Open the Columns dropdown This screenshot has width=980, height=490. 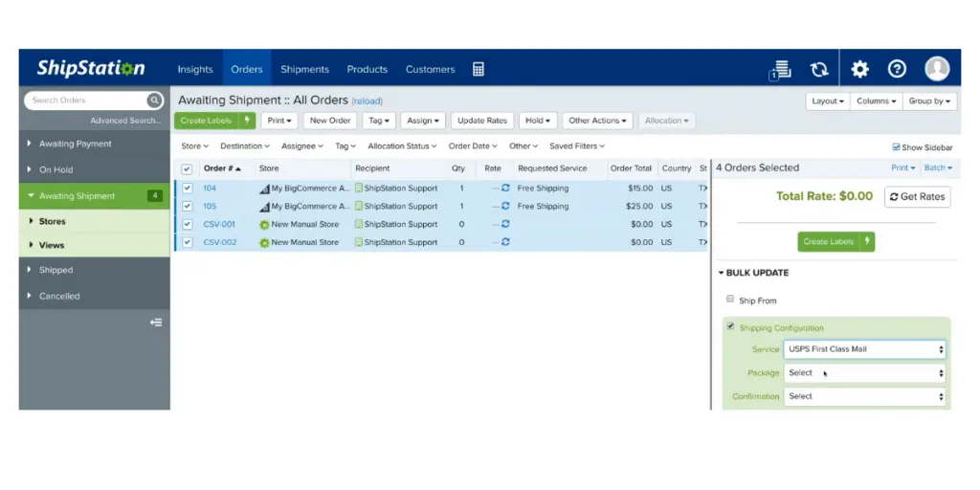(876, 101)
